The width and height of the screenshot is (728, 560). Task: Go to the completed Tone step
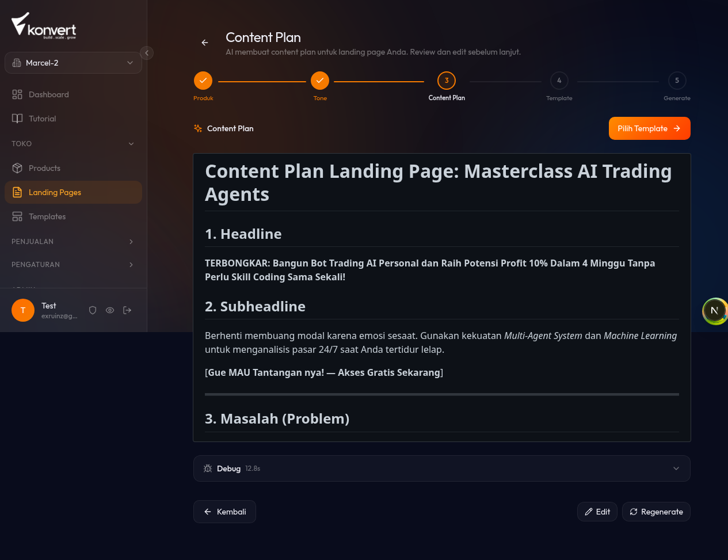point(320,81)
